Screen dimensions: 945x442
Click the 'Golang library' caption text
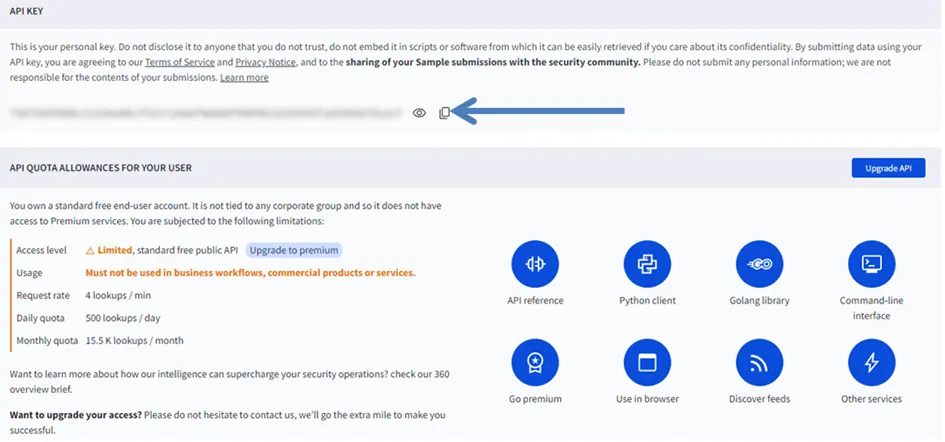click(759, 300)
